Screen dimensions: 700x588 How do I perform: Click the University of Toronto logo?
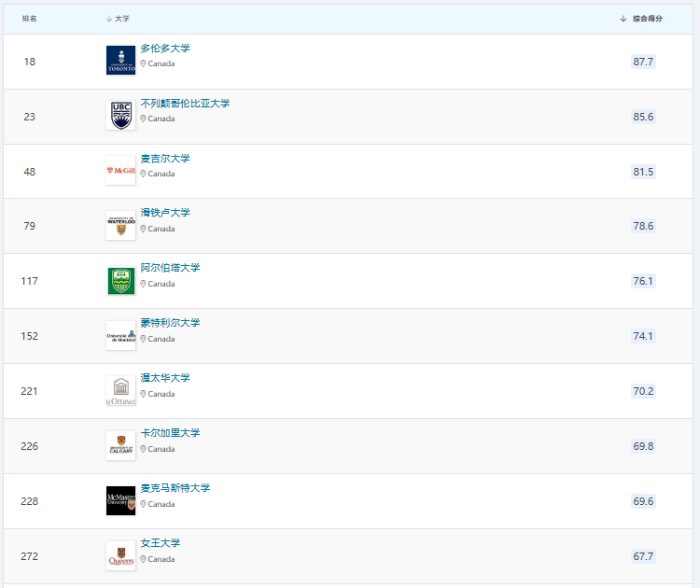120,61
